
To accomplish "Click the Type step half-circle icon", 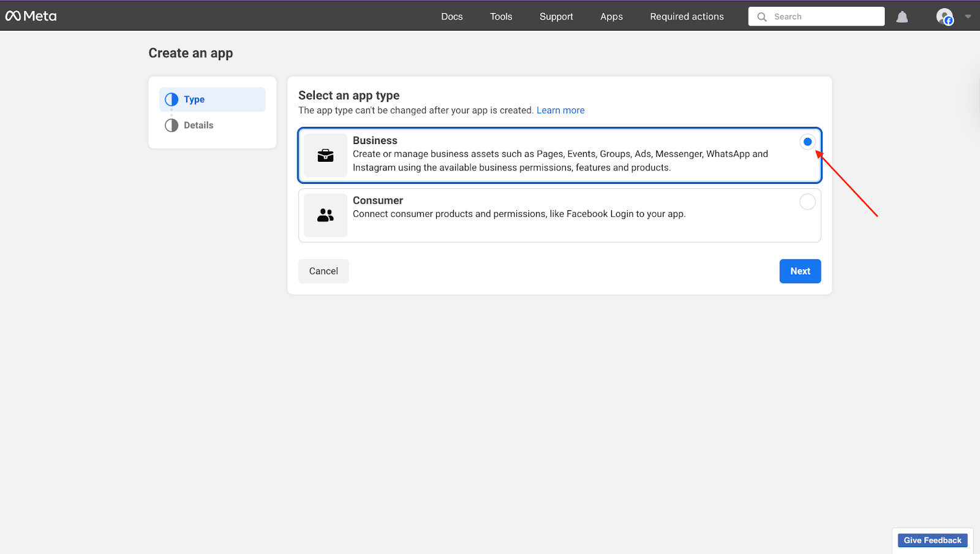I will (171, 99).
